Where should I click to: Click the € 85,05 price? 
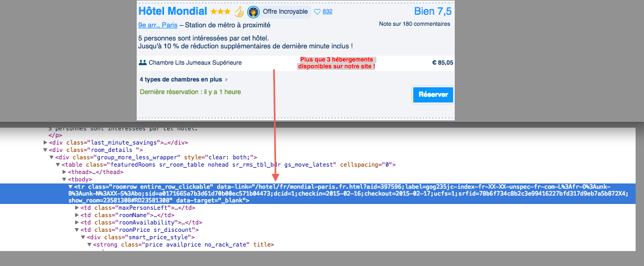(x=443, y=63)
